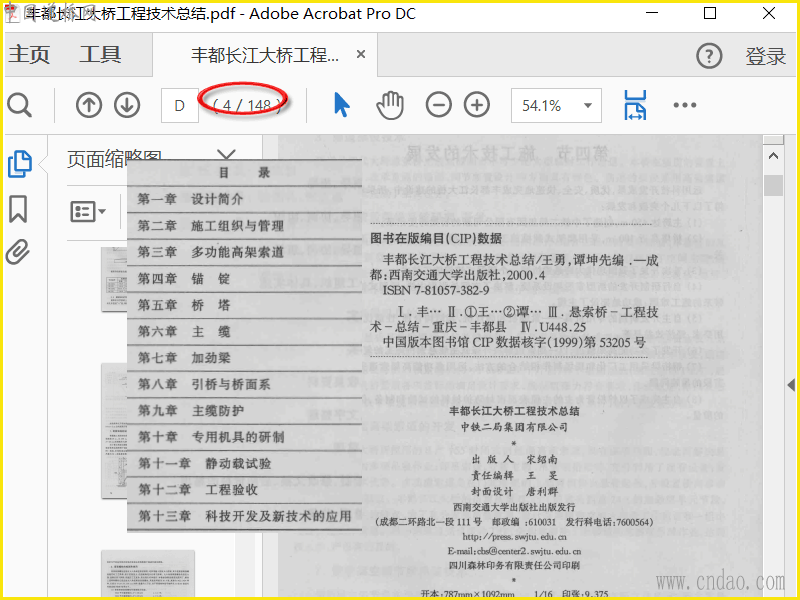The width and height of the screenshot is (800, 600).
Task: Click the fit-width scrolling page icon
Action: 635,105
